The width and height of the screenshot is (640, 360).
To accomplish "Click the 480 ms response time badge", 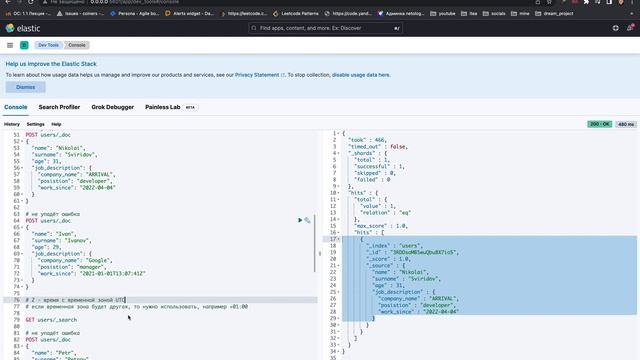I will 626,124.
